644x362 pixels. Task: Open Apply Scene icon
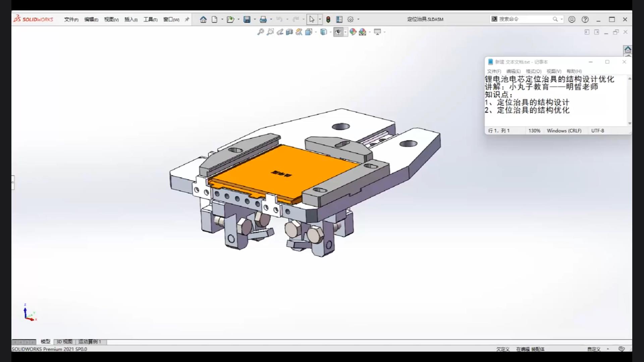(x=363, y=32)
